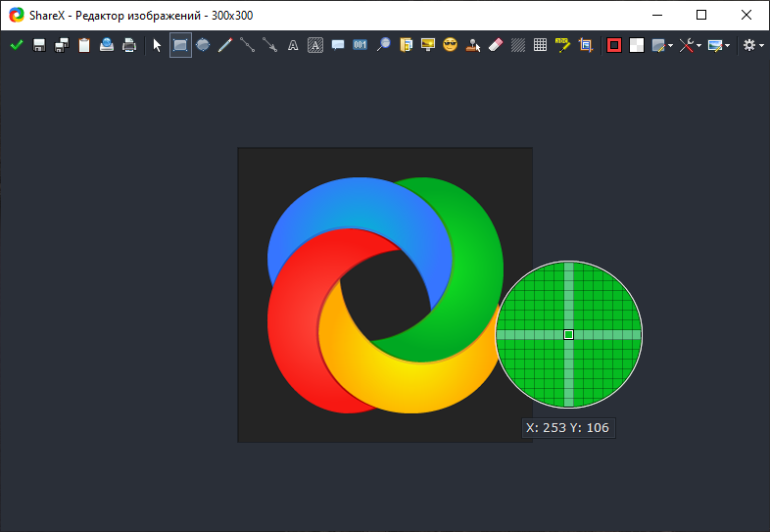This screenshot has height=532, width=770.
Task: Maximize the ShareX editor window
Action: (x=701, y=16)
